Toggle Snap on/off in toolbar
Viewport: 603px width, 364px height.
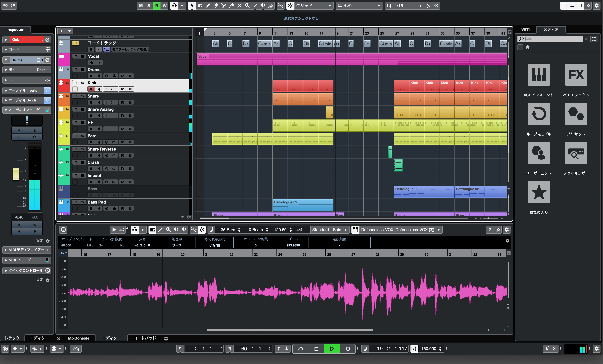pos(290,5)
